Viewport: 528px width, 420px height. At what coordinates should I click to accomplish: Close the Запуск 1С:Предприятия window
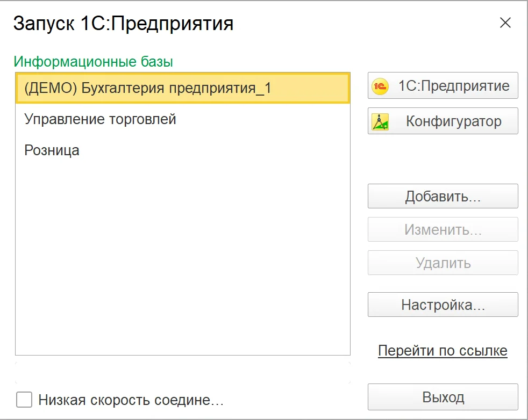[x=505, y=23]
